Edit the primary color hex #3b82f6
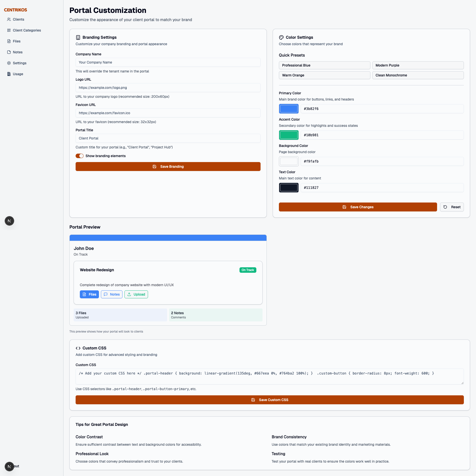 382,109
